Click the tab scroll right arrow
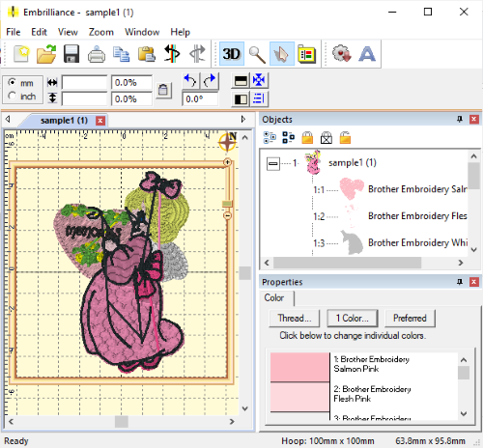Screen dimensions: 483x448 click(x=243, y=120)
